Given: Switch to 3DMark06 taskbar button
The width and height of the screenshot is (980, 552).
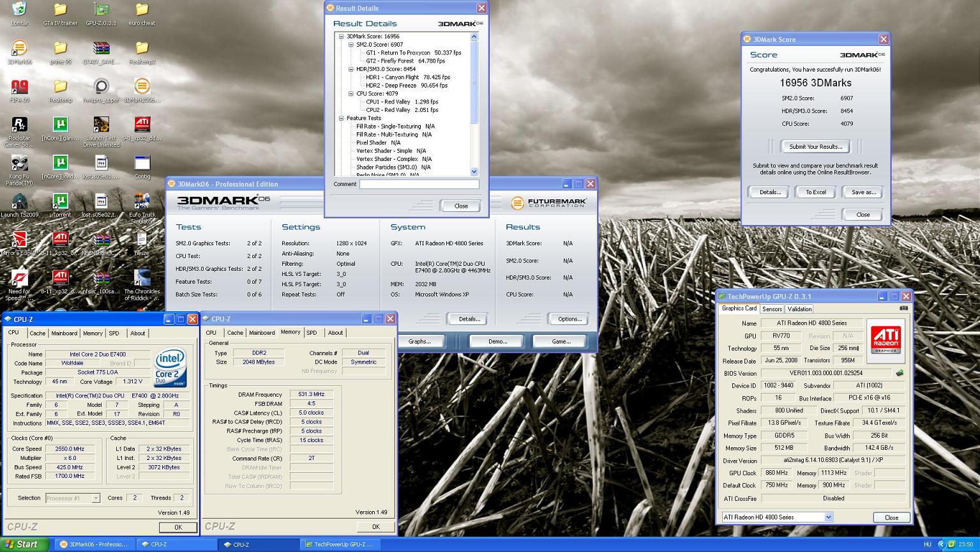Looking at the screenshot, I should (x=93, y=544).
